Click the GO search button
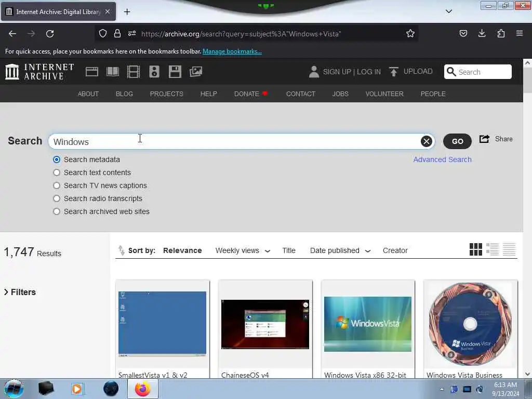This screenshot has width=532, height=399. (457, 141)
